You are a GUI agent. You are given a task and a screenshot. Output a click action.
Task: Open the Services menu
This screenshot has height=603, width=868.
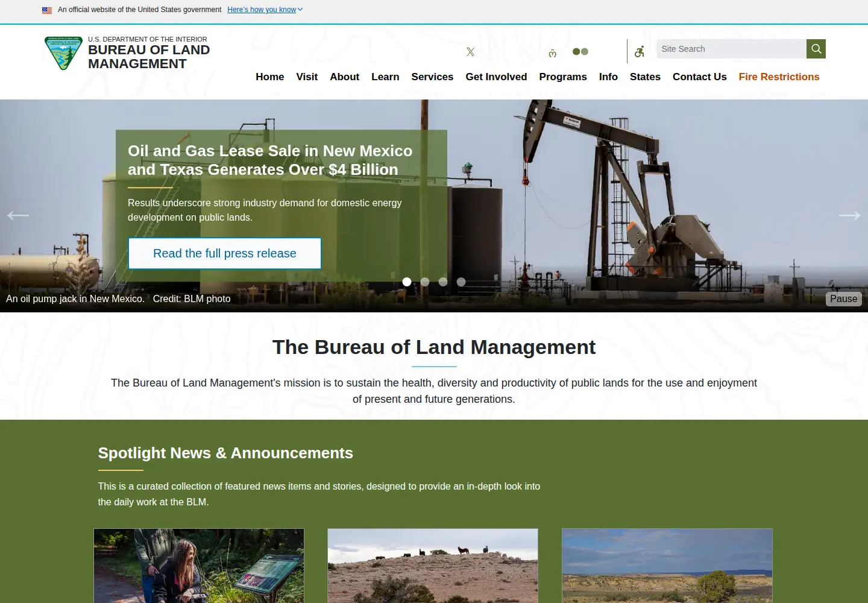(x=432, y=77)
